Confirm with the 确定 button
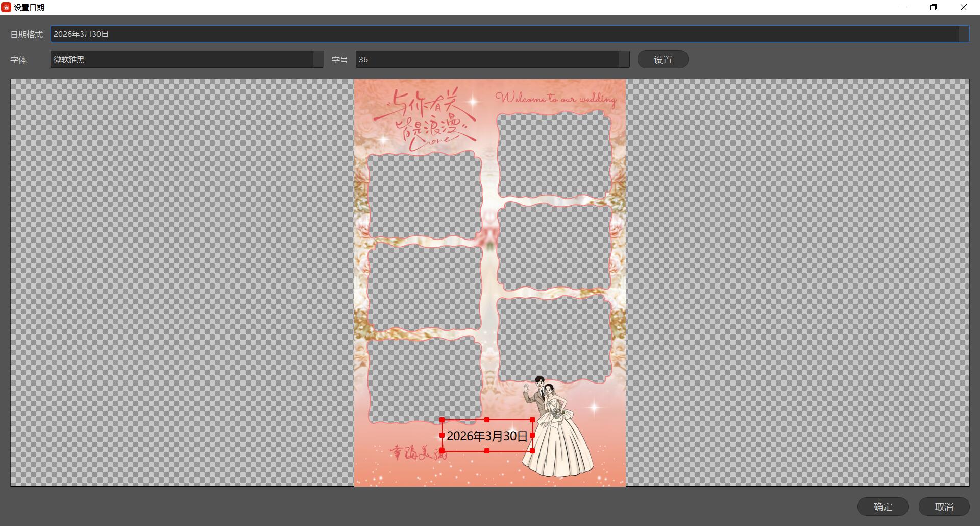The image size is (980, 526). pyautogui.click(x=883, y=507)
